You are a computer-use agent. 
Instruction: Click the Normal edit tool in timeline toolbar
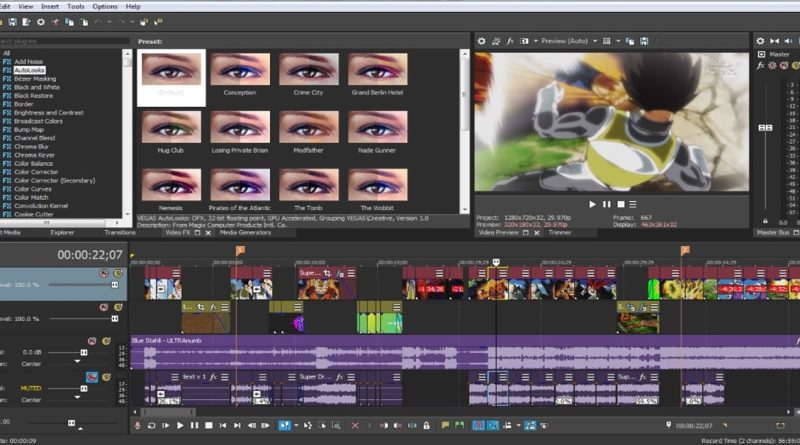click(284, 425)
